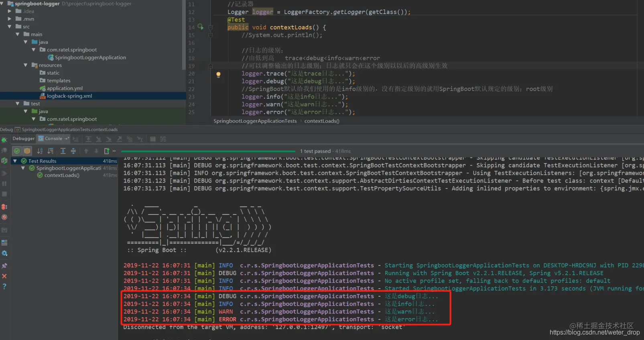Image resolution: width=644 pixels, height=340 pixels.
Task: Collapse SpringbootLoggerApplicati test node
Action: click(x=23, y=168)
